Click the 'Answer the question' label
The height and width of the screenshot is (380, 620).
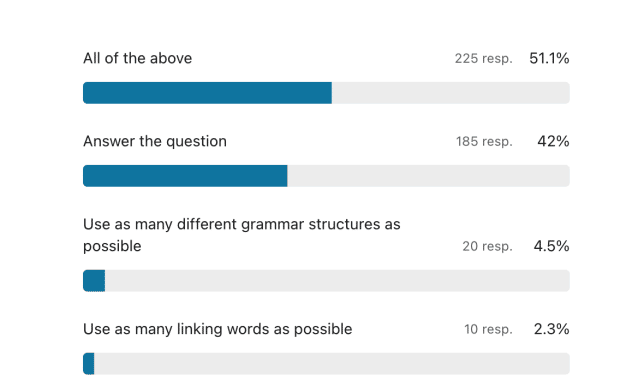tap(155, 141)
